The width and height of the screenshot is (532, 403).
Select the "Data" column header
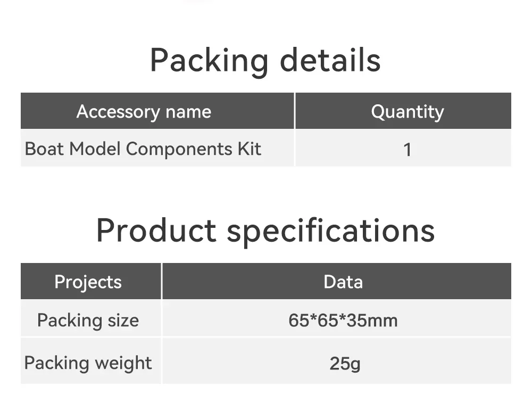click(x=343, y=282)
